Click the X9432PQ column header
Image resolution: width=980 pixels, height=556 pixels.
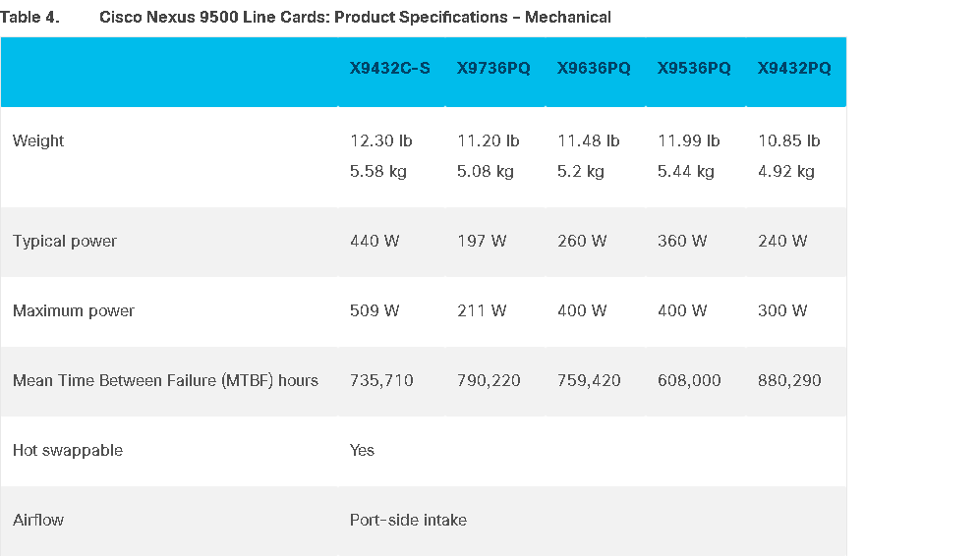pyautogui.click(x=794, y=68)
